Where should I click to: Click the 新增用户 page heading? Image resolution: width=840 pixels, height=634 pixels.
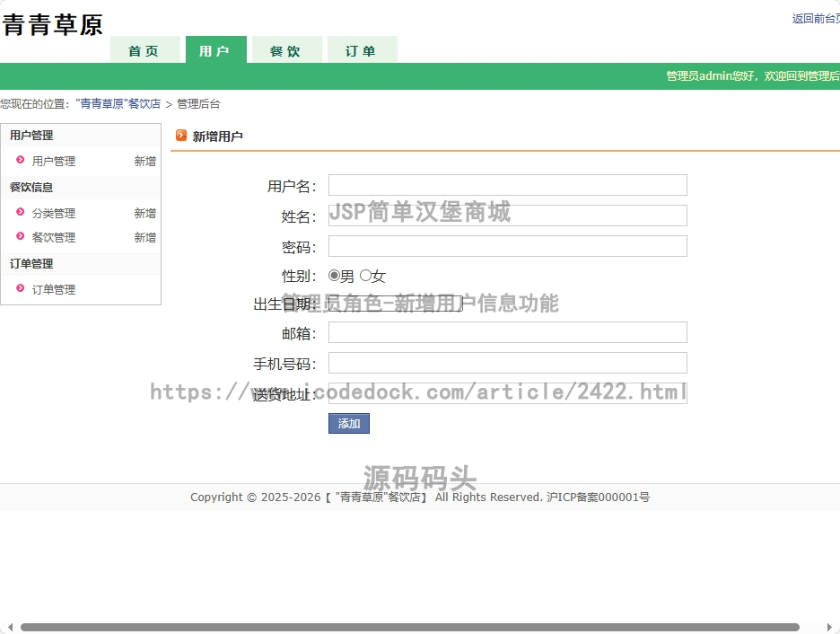pos(217,136)
